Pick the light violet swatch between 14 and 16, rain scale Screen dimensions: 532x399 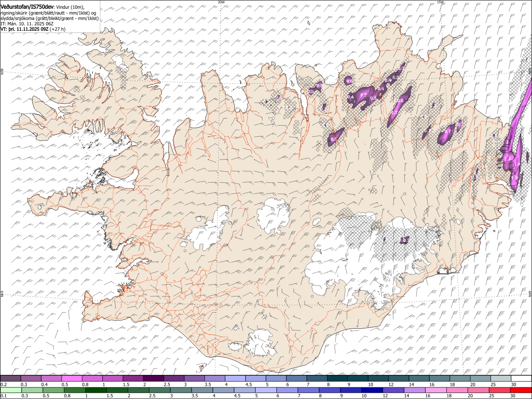[414, 390]
